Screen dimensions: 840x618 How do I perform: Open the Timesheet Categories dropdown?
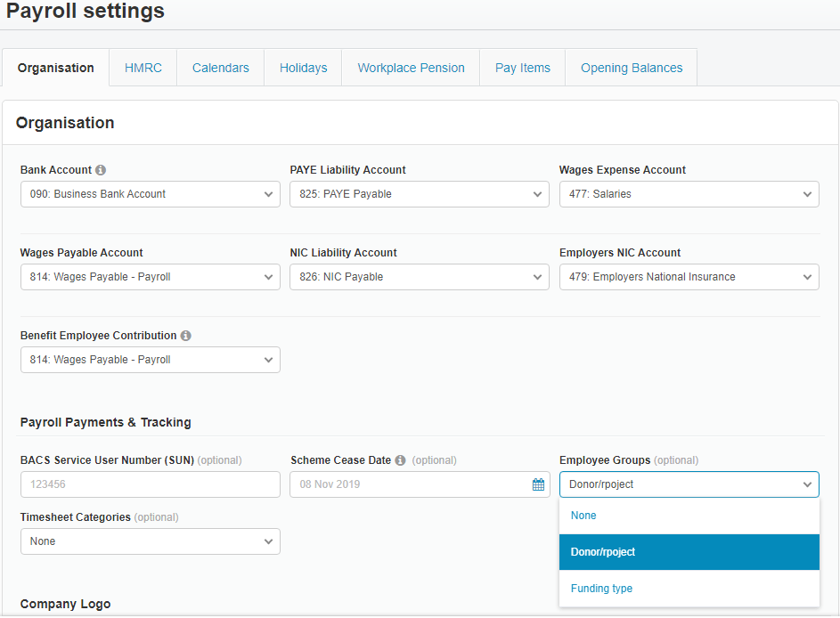[150, 541]
